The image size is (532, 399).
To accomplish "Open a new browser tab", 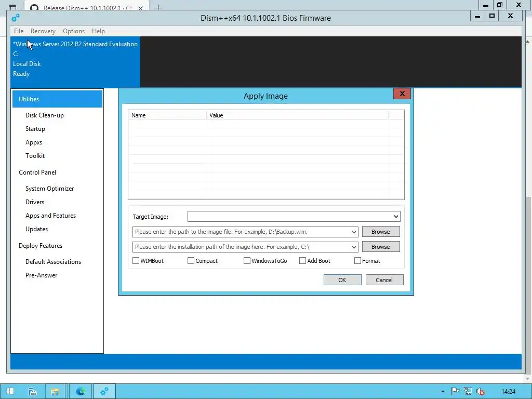I will coord(158,7).
